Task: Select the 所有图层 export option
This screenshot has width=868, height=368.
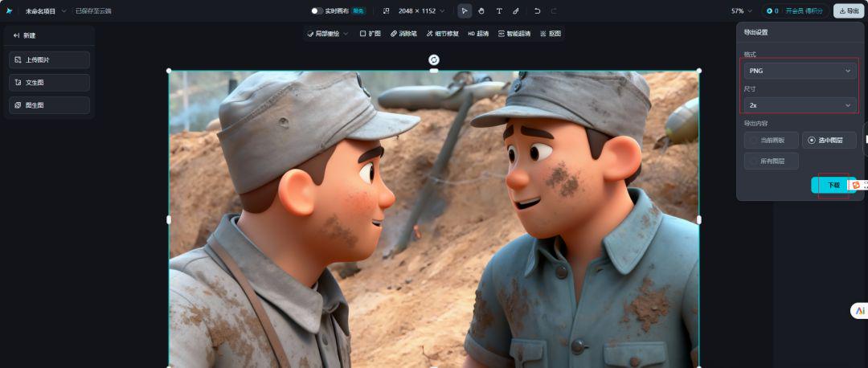Action: pos(772,162)
